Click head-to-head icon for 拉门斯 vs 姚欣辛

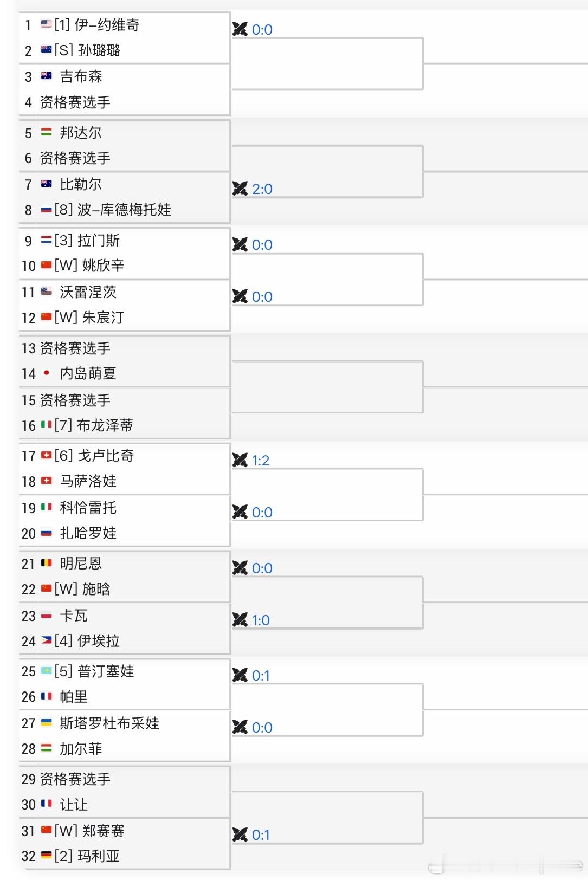[240, 244]
